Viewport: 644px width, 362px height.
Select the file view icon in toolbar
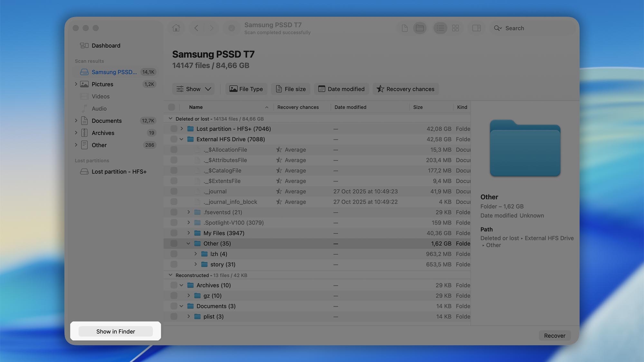[x=405, y=28]
